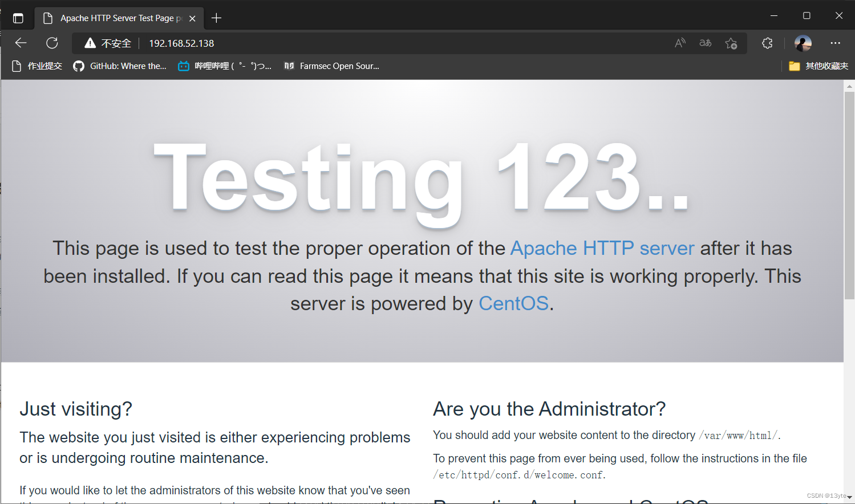Reload the current page
Screen dimensions: 855x504
tap(52, 43)
